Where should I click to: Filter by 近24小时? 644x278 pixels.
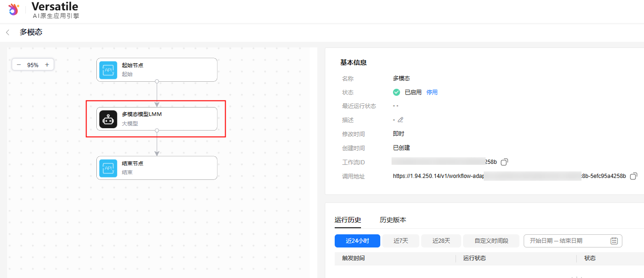coord(357,241)
